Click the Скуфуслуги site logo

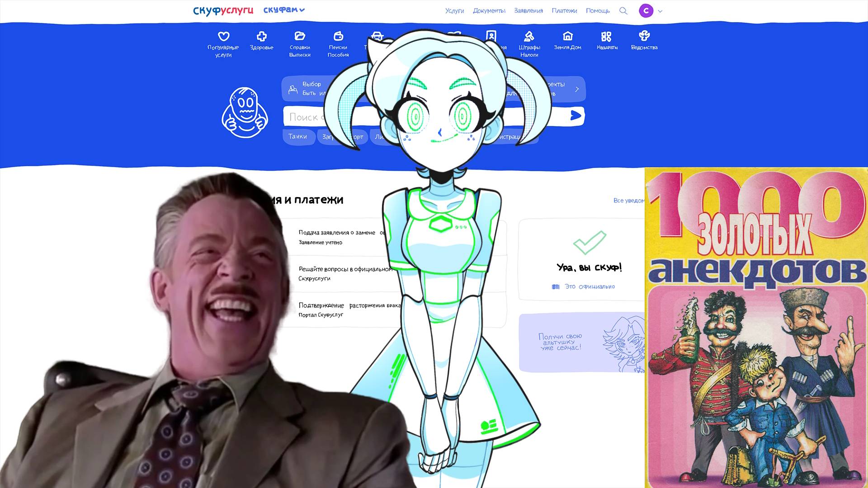(x=223, y=10)
